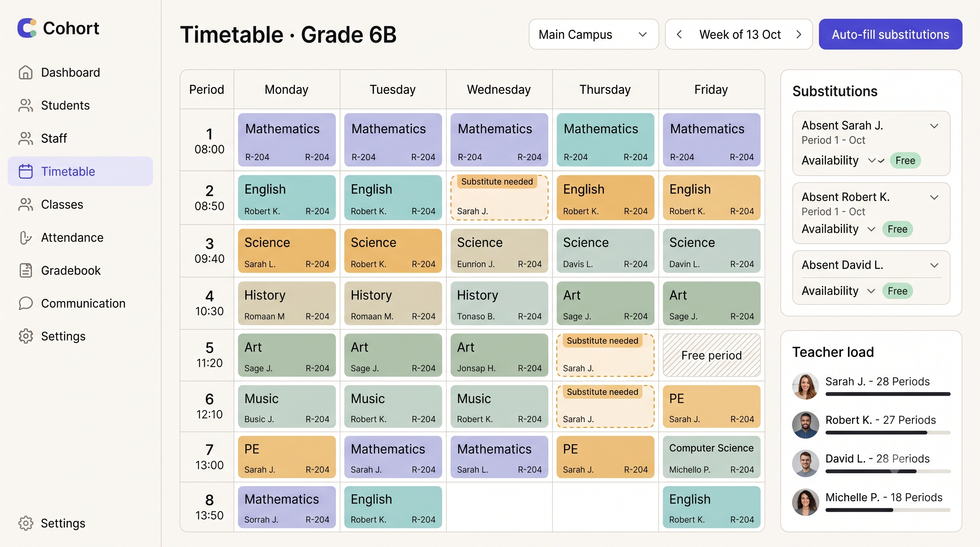Open Availability dropdown for David L.
980x547 pixels.
tap(871, 291)
